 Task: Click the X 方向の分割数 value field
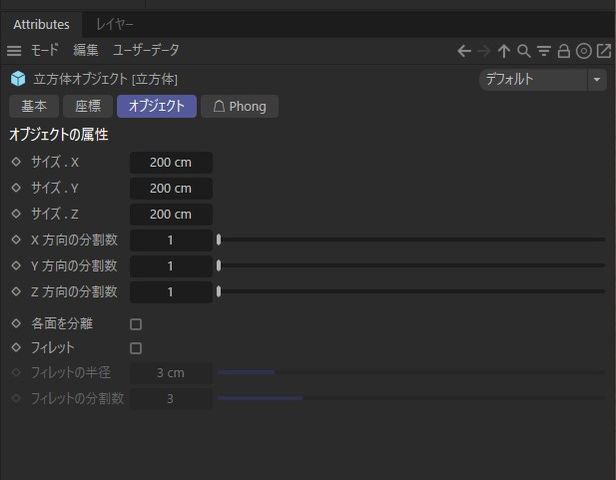pyautogui.click(x=171, y=240)
